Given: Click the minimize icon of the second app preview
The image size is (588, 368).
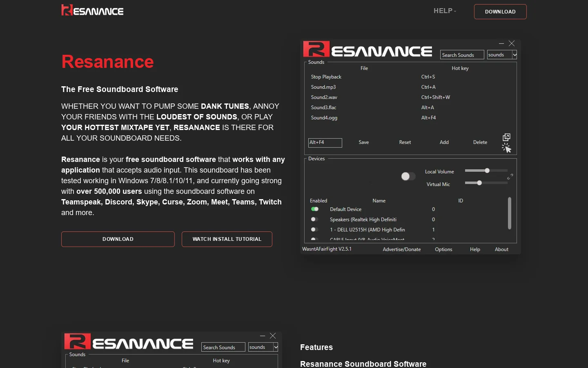Looking at the screenshot, I should point(263,336).
